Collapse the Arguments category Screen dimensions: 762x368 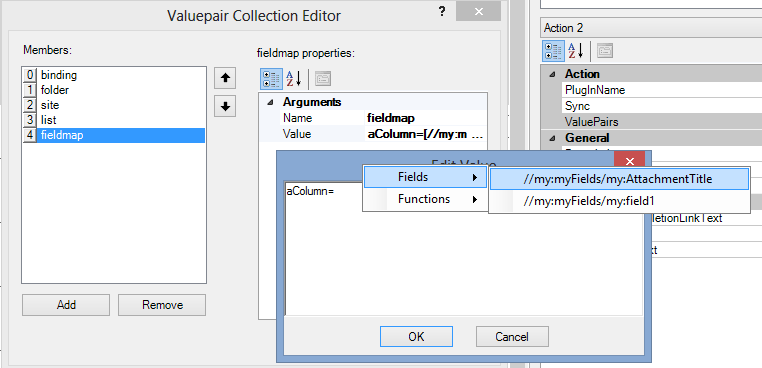point(271,103)
